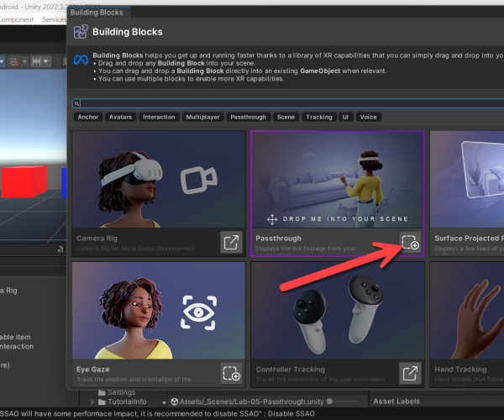Screen dimensions: 504x420
Task: Click the Assets/_Scenes/Lab-05-Passthrough.unity path
Action: [x=251, y=402]
